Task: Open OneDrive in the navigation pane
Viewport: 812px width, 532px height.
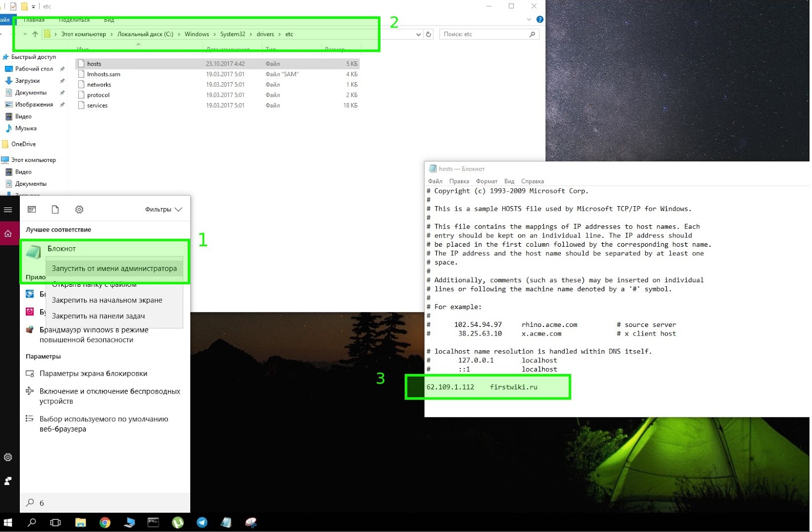Action: click(23, 144)
